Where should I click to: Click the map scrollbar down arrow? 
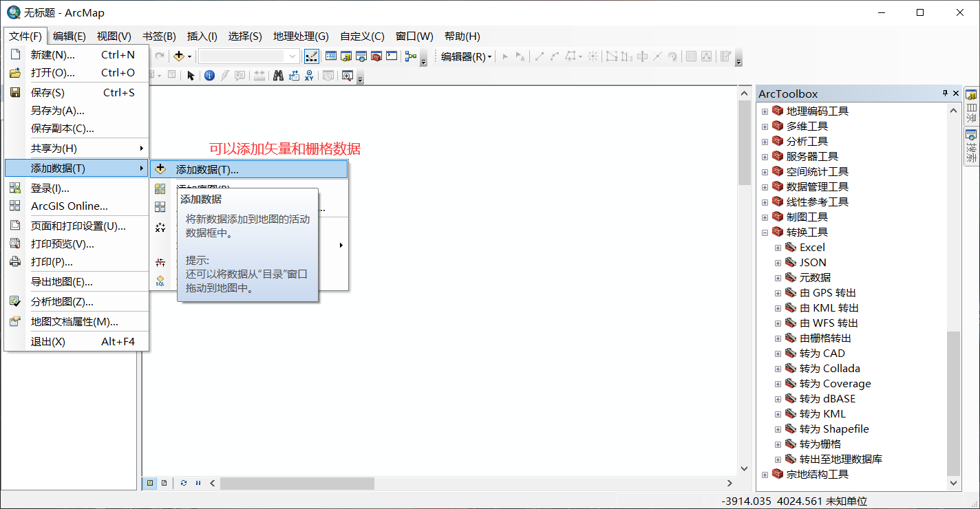click(744, 468)
